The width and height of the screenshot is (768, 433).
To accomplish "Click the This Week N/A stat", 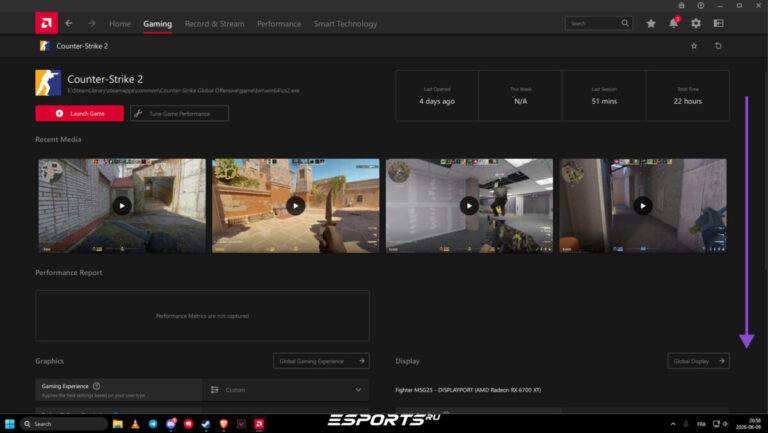I will point(521,96).
